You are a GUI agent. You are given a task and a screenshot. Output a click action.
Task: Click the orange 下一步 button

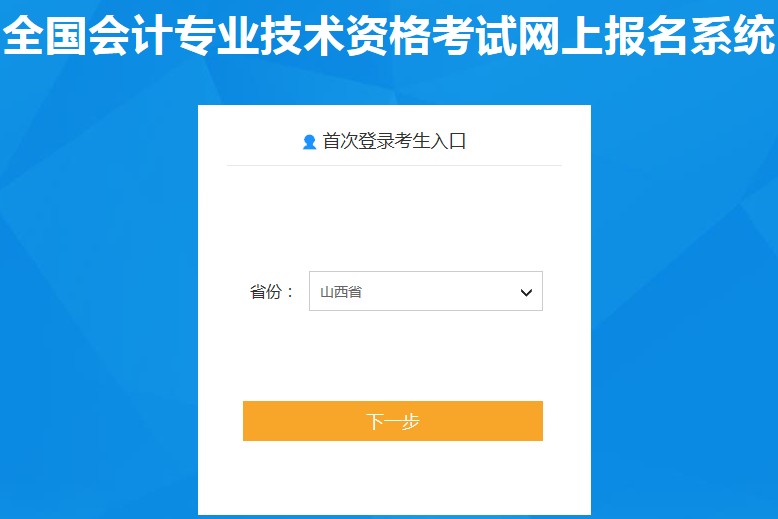(392, 421)
